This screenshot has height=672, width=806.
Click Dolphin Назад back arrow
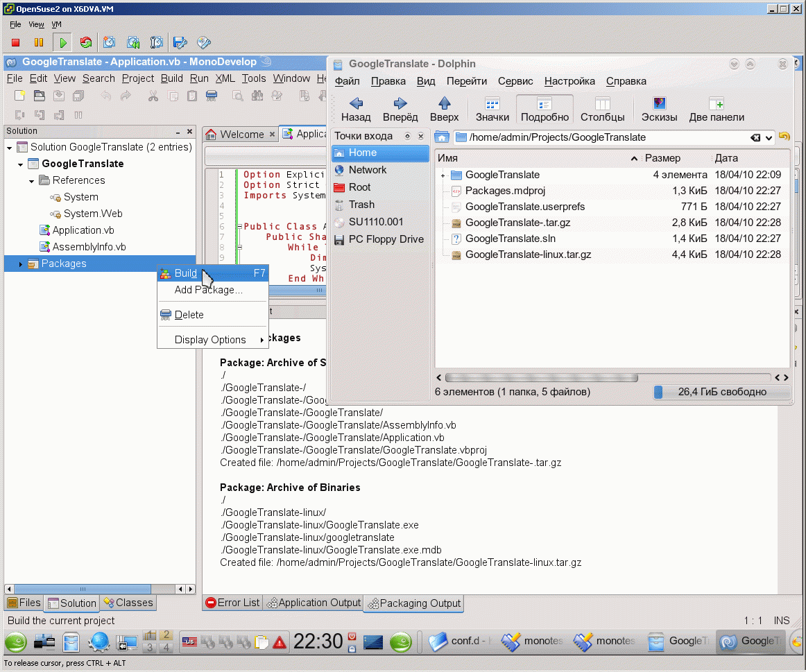[356, 110]
